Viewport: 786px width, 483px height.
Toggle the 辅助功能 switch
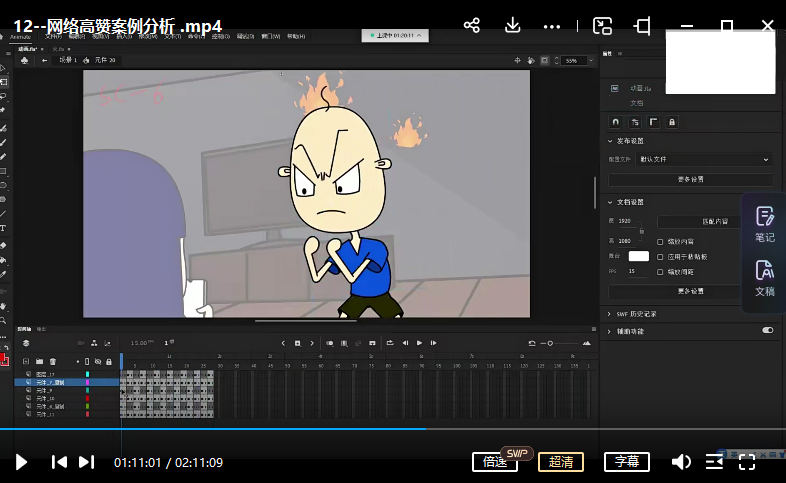point(767,330)
